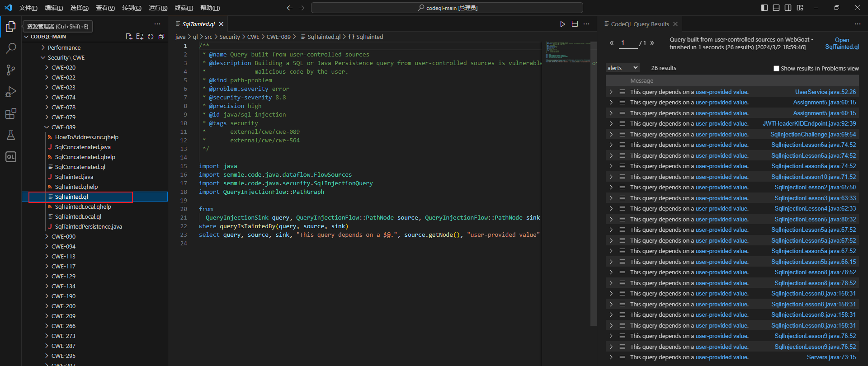Open CodeQL results panel more actions
Image resolution: width=868 pixels, height=366 pixels.
click(x=858, y=24)
